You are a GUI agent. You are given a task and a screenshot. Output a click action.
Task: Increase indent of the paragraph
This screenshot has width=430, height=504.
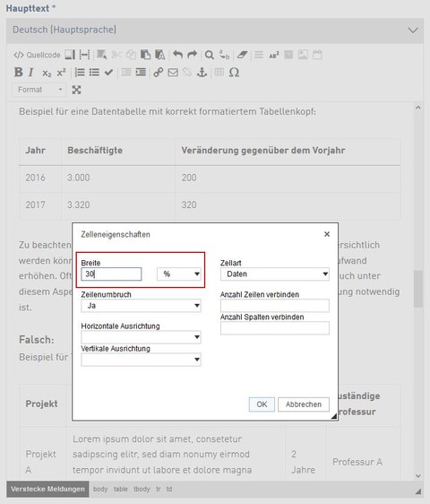click(x=141, y=73)
